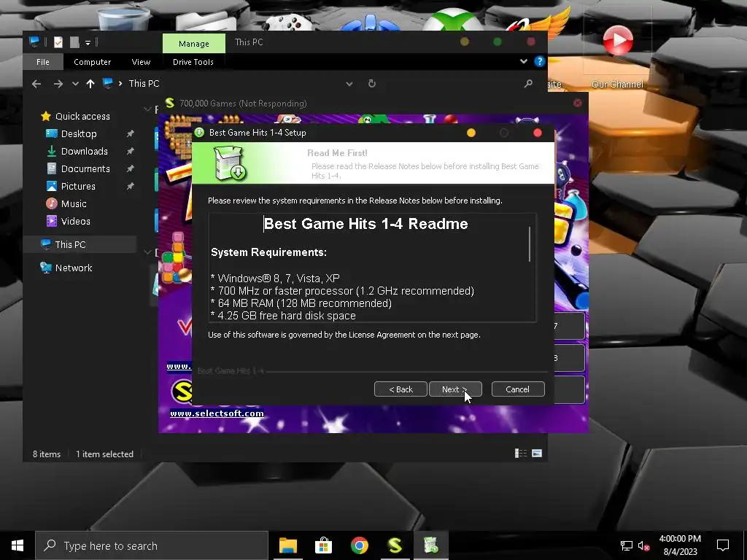Collapse the first This PC group chevron
This screenshot has height=560, width=747.
coord(147,109)
